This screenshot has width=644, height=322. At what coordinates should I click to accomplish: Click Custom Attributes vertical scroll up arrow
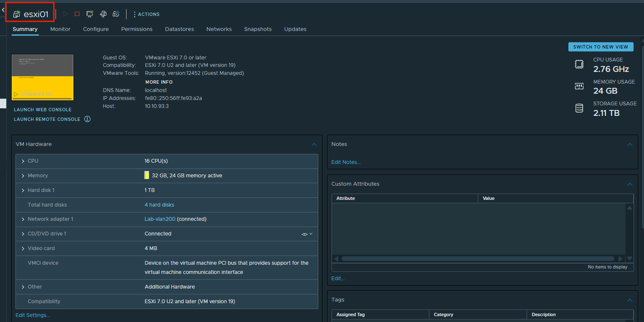[x=630, y=208]
